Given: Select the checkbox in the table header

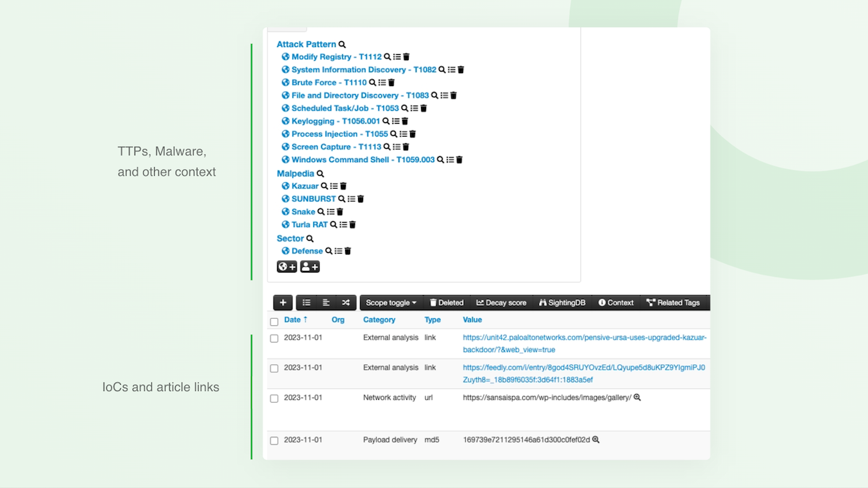Looking at the screenshot, I should (x=274, y=322).
